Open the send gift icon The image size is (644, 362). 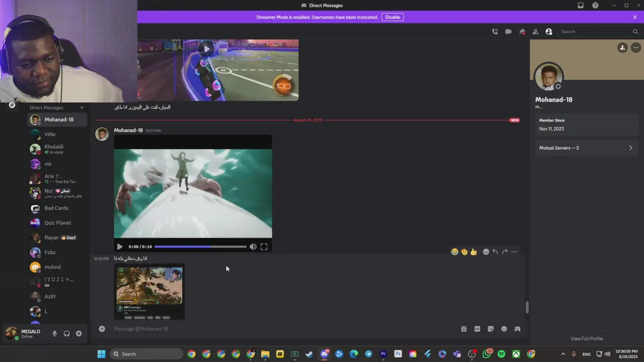click(464, 329)
